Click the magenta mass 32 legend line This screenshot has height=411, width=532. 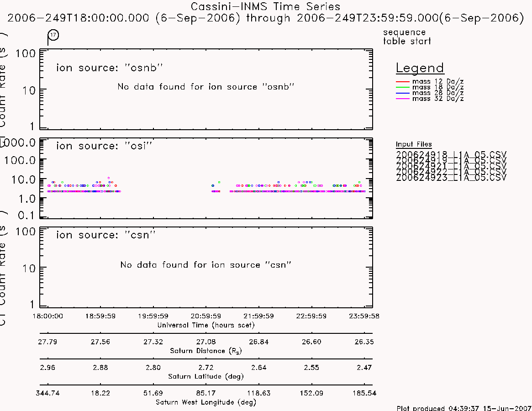click(403, 99)
